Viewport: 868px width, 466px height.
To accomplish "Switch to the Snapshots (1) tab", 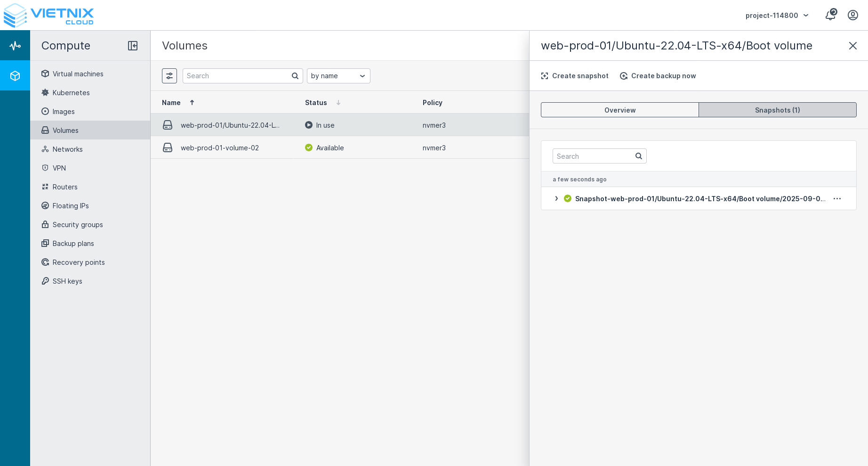I will pos(777,110).
